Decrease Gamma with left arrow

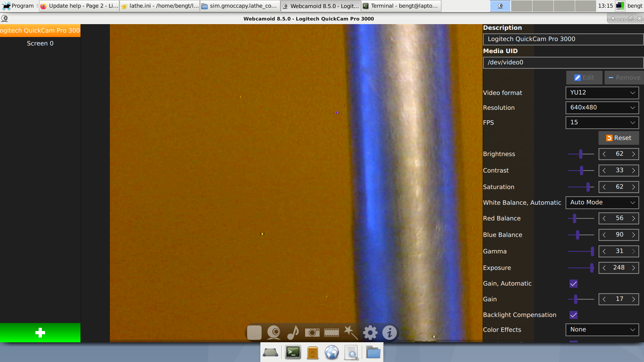[604, 251]
